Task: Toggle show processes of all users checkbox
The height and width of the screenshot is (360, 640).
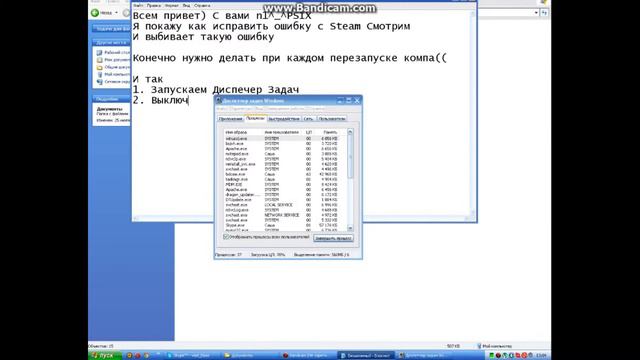Action: (x=226, y=237)
